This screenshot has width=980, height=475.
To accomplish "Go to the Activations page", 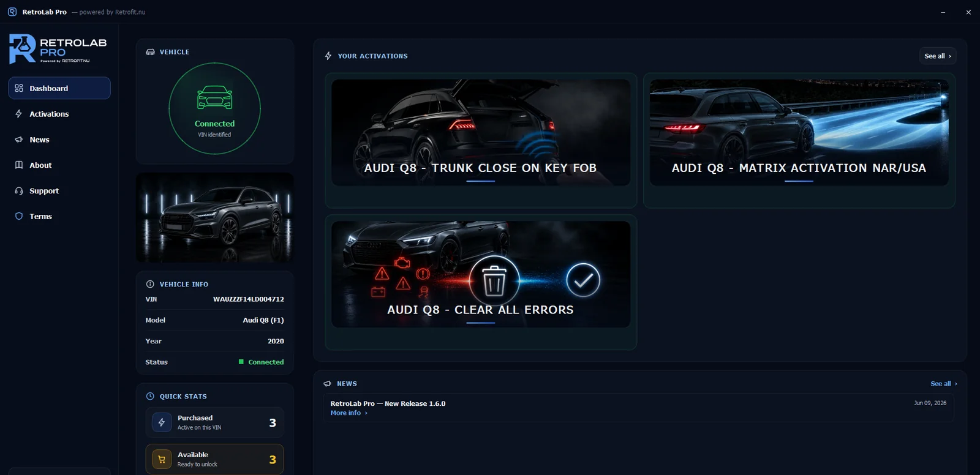I will pos(59,114).
